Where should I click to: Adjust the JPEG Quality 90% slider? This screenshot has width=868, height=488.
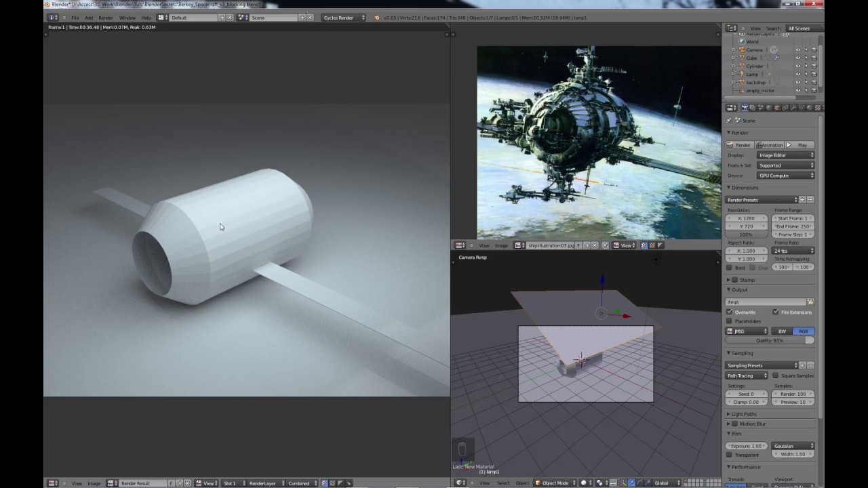[x=770, y=340]
